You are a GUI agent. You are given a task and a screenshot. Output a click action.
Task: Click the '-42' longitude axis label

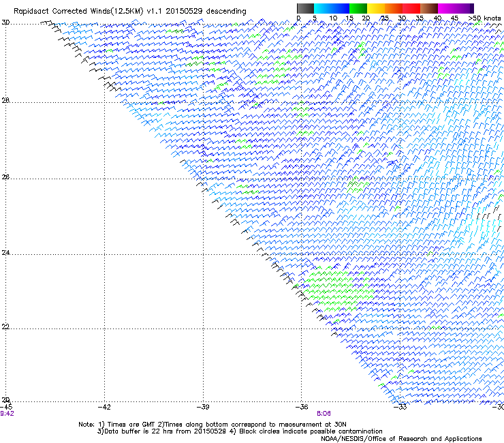coord(104,407)
